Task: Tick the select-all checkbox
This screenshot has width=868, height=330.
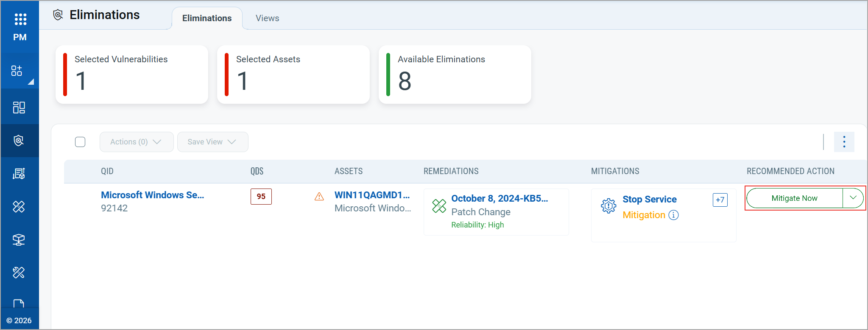Action: [x=80, y=142]
